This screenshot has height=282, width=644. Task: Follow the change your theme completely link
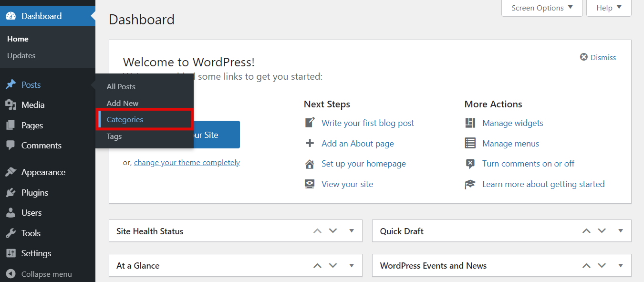[x=187, y=162]
